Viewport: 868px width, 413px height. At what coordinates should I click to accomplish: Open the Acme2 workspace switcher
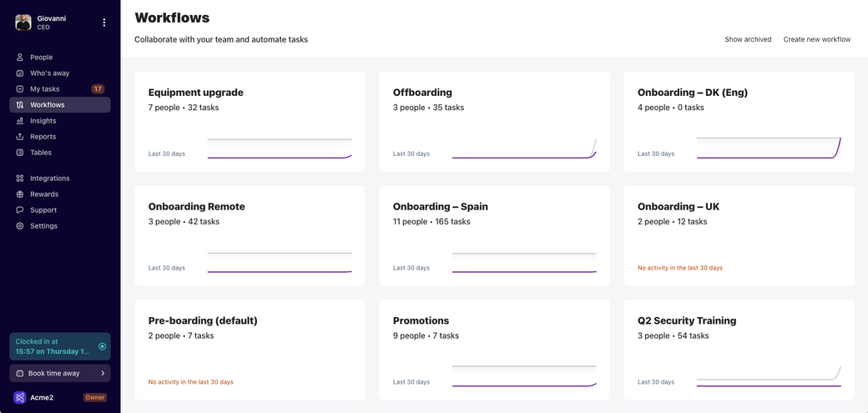(x=33, y=397)
